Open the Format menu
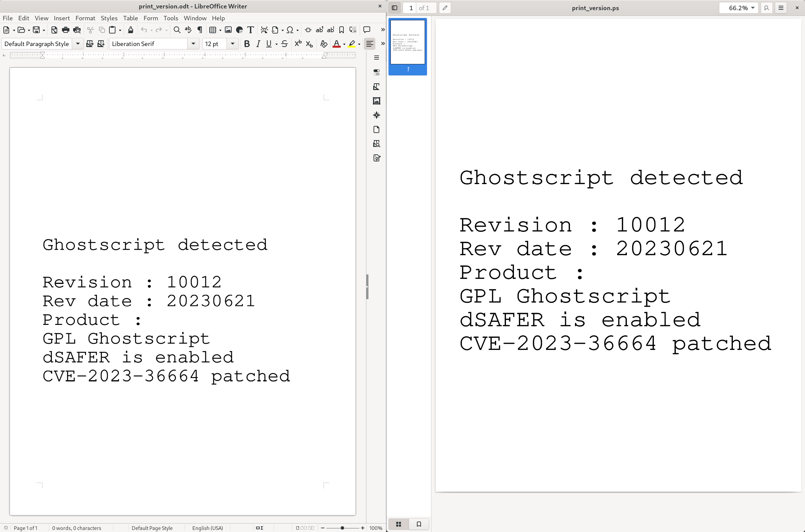 tap(85, 18)
